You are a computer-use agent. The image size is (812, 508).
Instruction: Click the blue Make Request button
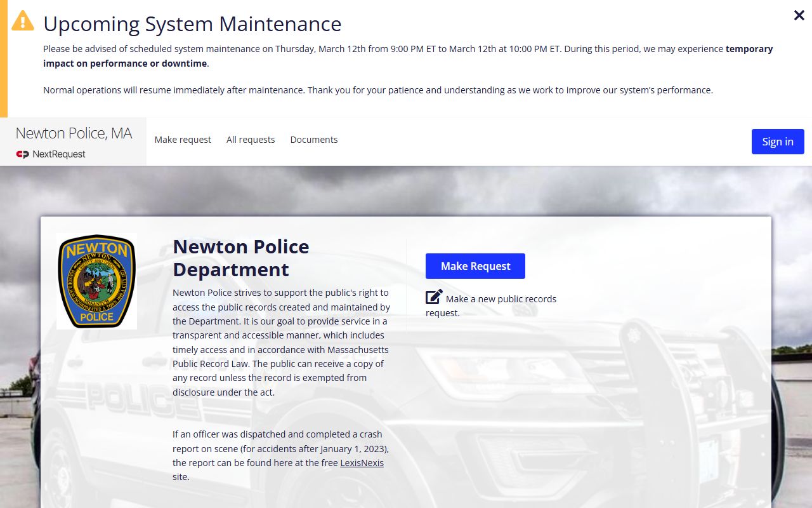click(x=475, y=266)
